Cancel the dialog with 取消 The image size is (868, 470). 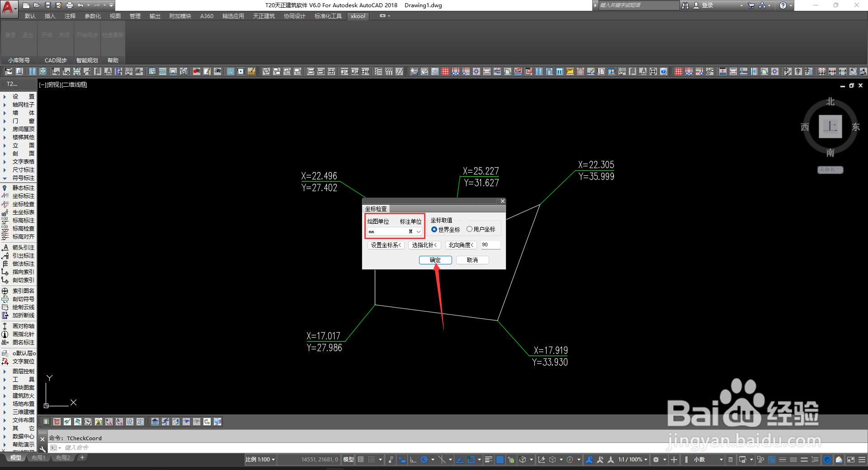(x=472, y=260)
